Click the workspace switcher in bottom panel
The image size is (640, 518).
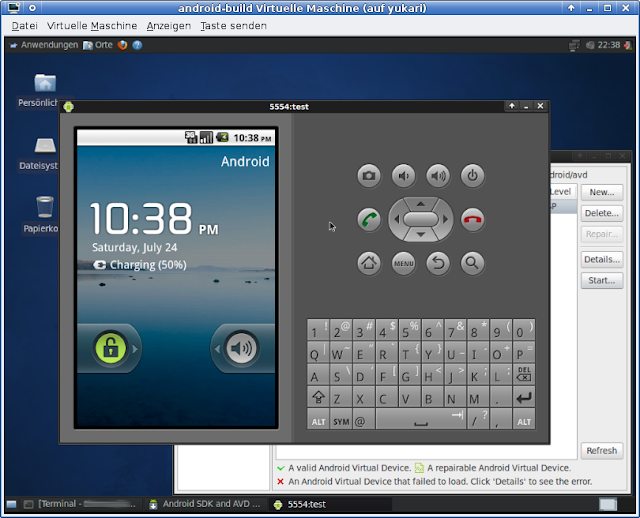608,504
